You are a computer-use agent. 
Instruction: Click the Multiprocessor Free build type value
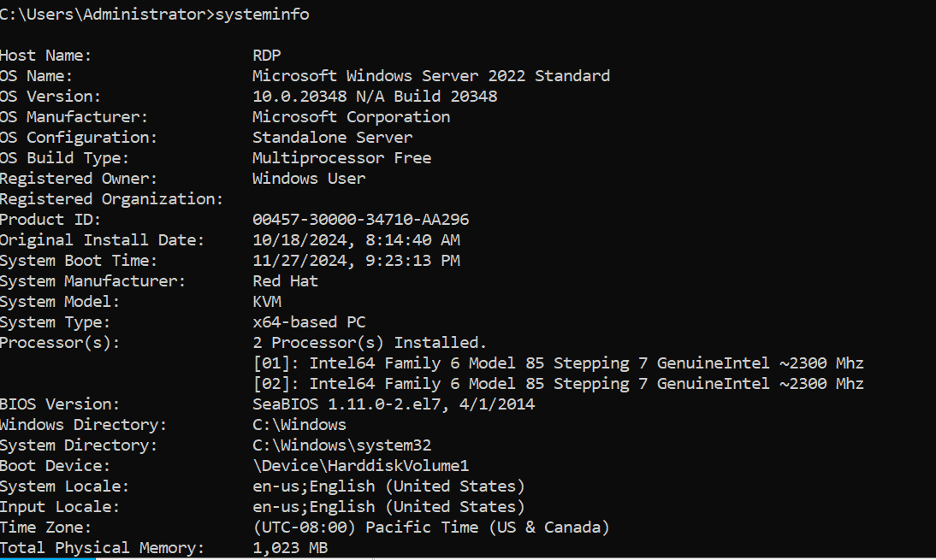tap(341, 158)
